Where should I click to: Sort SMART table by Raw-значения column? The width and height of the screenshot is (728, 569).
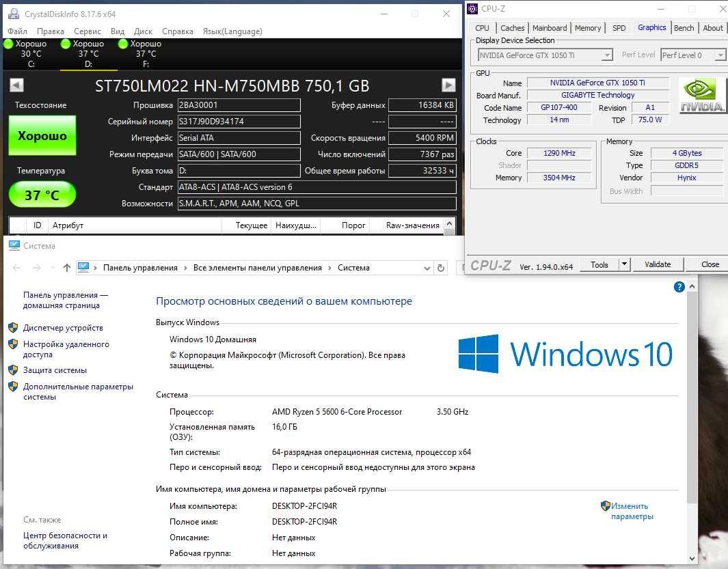tap(407, 225)
